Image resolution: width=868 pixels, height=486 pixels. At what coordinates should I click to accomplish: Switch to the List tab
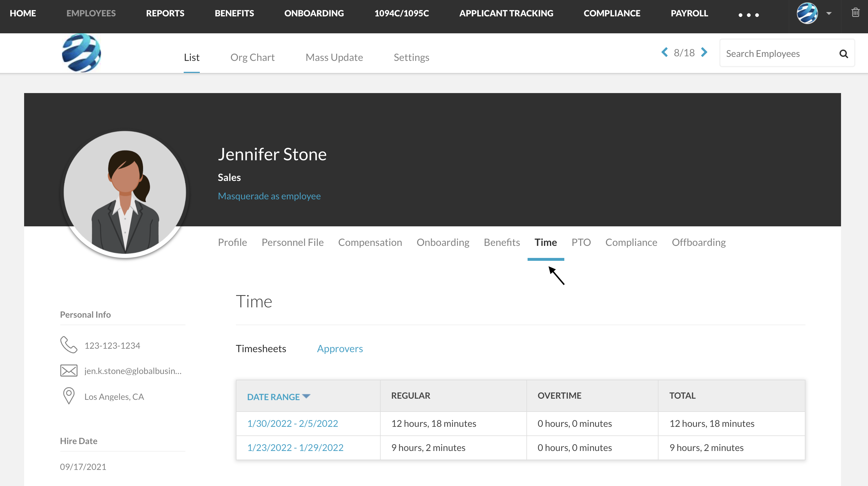point(192,57)
